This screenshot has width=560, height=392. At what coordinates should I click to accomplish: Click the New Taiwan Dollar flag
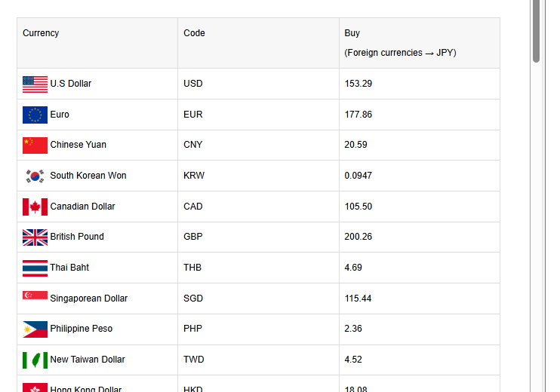[35, 360]
